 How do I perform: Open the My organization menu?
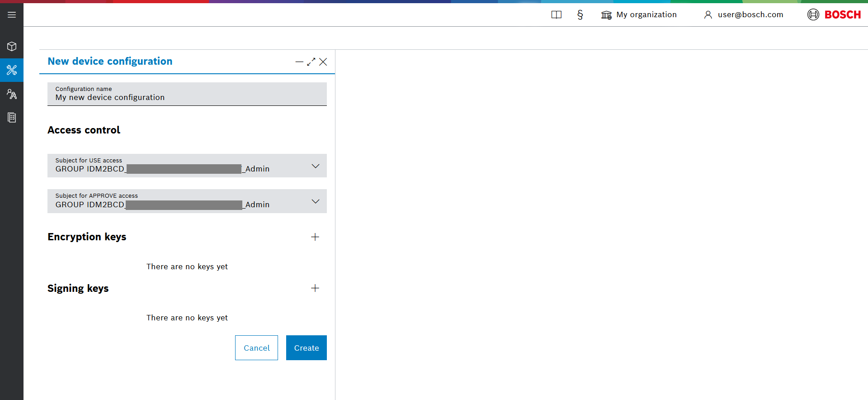[x=639, y=15]
